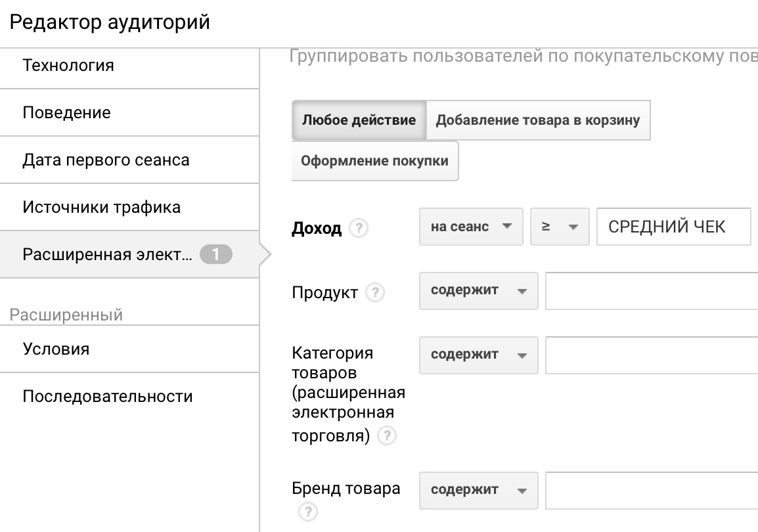The image size is (758, 532).
Task: Select the Любое действие toggle button
Action: [x=359, y=120]
